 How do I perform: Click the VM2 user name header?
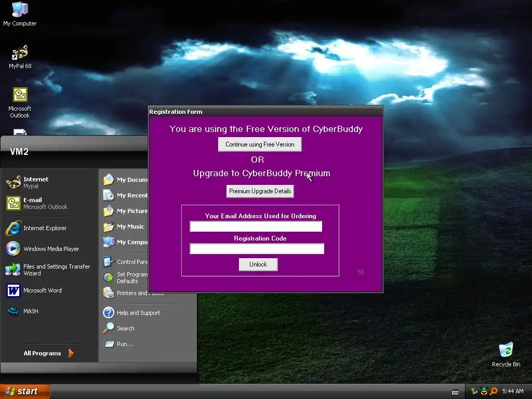coord(19,152)
